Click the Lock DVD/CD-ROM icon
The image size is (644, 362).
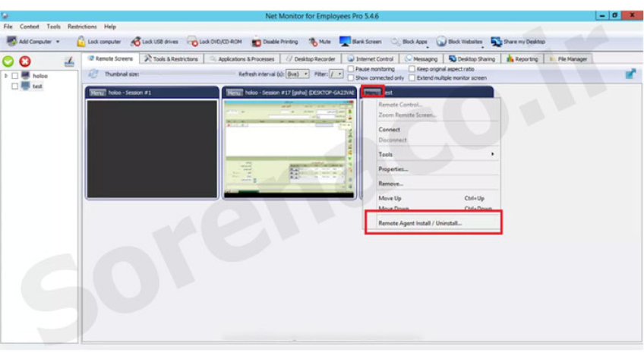point(192,42)
